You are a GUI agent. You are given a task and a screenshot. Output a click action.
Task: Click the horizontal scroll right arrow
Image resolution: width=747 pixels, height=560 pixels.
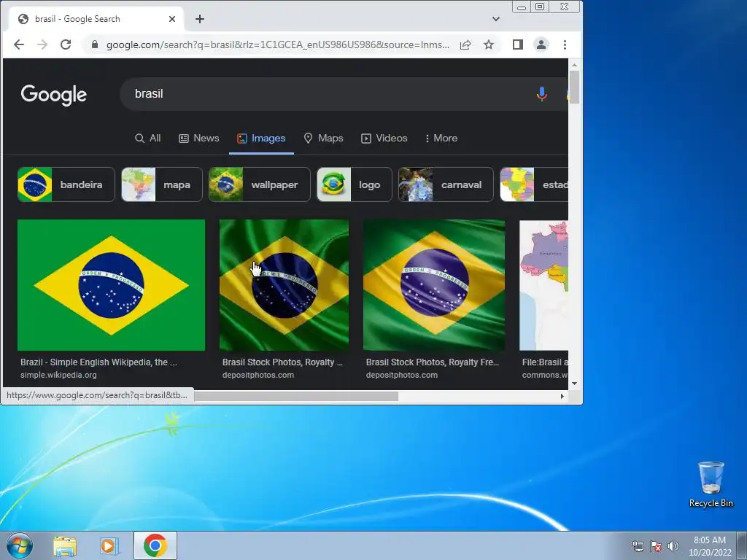point(562,396)
